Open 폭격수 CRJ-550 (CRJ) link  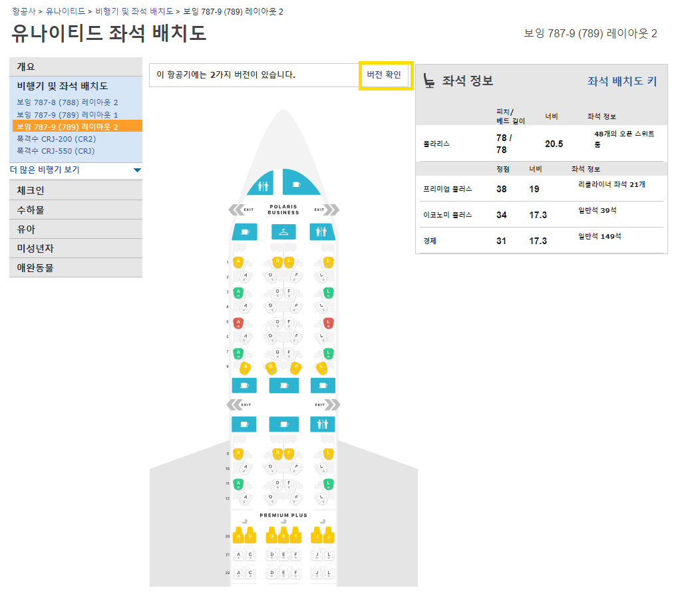(x=55, y=151)
